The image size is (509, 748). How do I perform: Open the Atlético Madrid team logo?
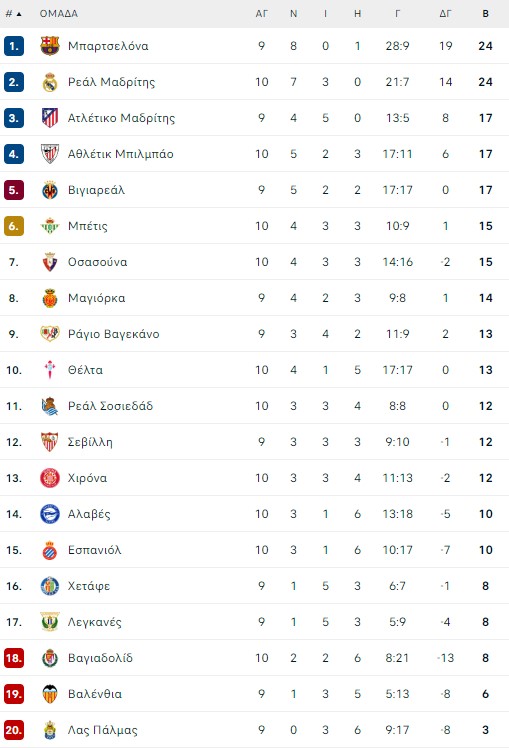(x=50, y=118)
